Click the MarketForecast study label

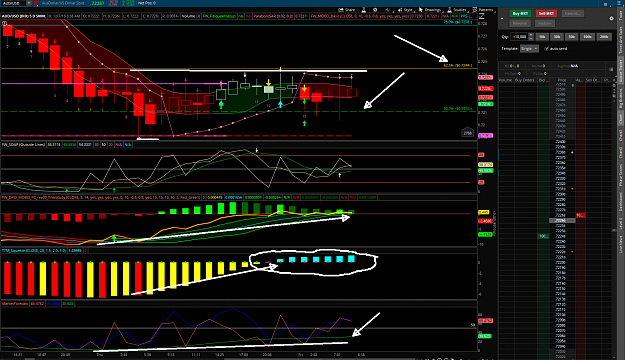point(15,304)
